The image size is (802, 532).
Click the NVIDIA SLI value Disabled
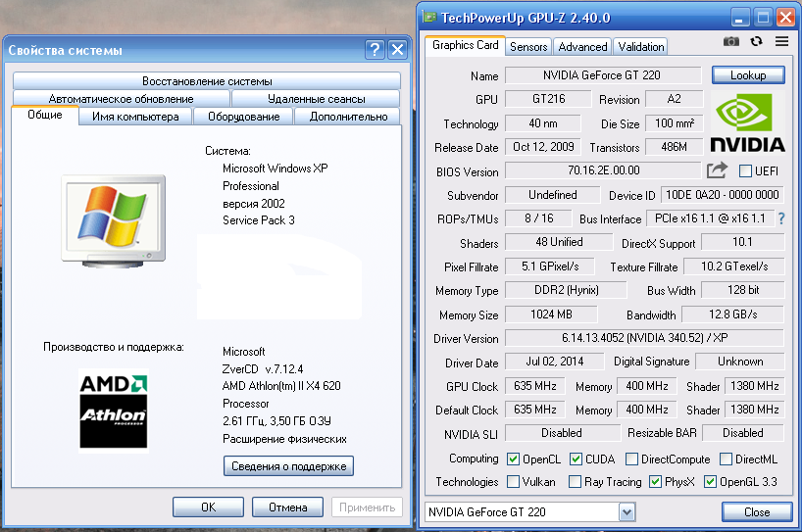(x=562, y=433)
